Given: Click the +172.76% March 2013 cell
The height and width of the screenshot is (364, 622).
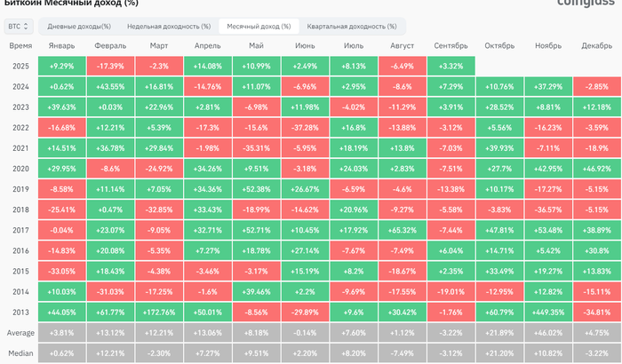Looking at the screenshot, I should coord(159,312).
